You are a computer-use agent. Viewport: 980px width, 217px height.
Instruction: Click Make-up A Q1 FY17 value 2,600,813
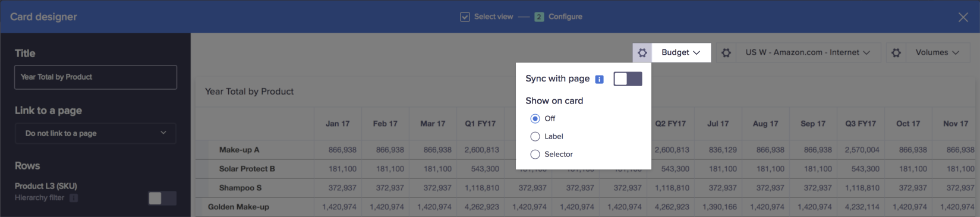(482, 150)
